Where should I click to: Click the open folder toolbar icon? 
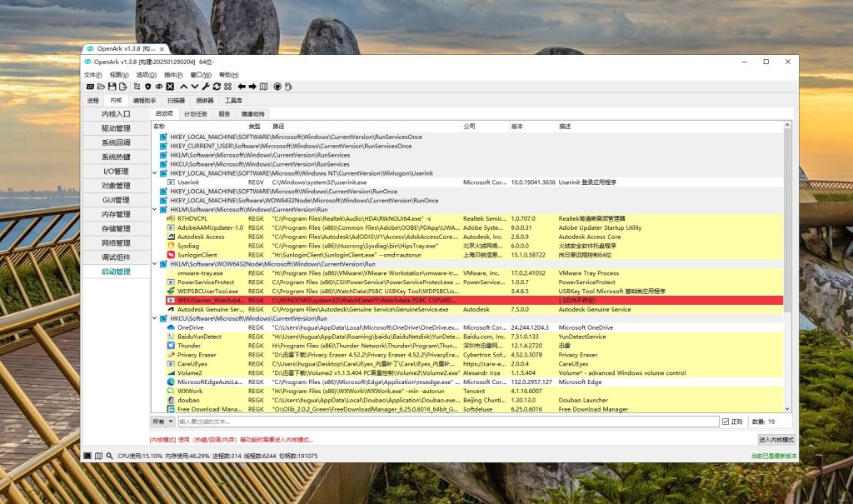101,87
